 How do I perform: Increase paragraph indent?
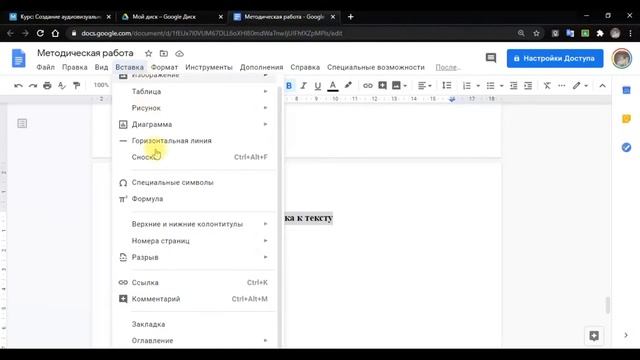click(528, 86)
